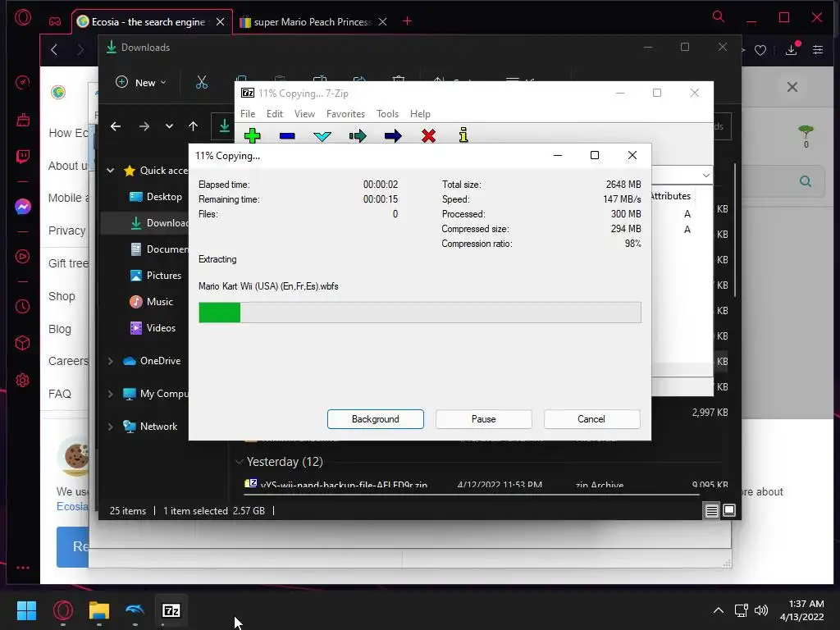Switch to details view in Downloads status bar
The width and height of the screenshot is (840, 630).
(x=711, y=510)
